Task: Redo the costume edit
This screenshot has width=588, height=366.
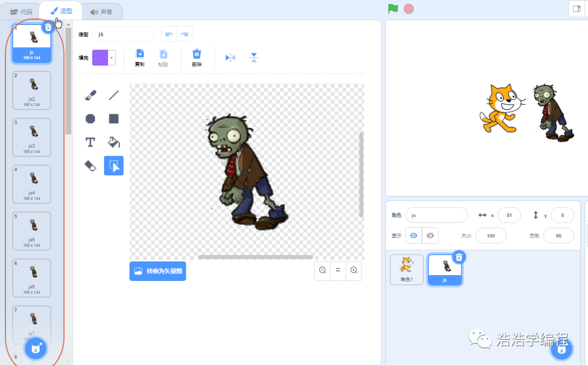Action: (x=185, y=34)
